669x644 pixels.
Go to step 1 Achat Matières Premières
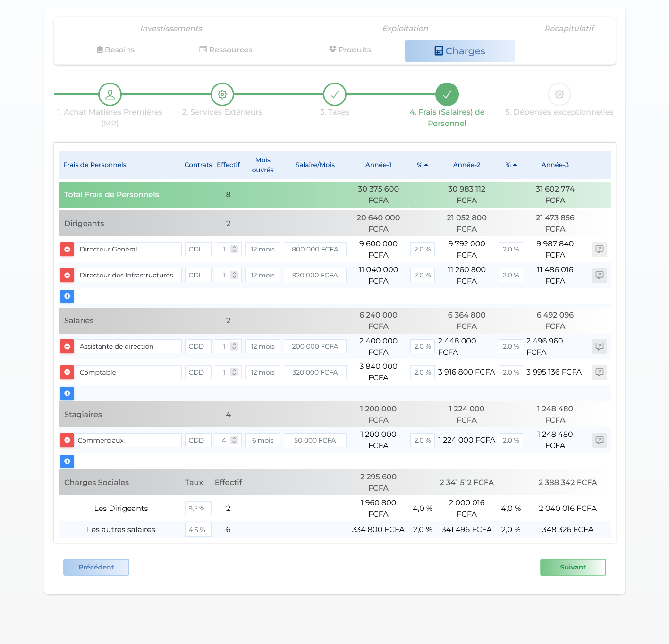[x=110, y=94]
